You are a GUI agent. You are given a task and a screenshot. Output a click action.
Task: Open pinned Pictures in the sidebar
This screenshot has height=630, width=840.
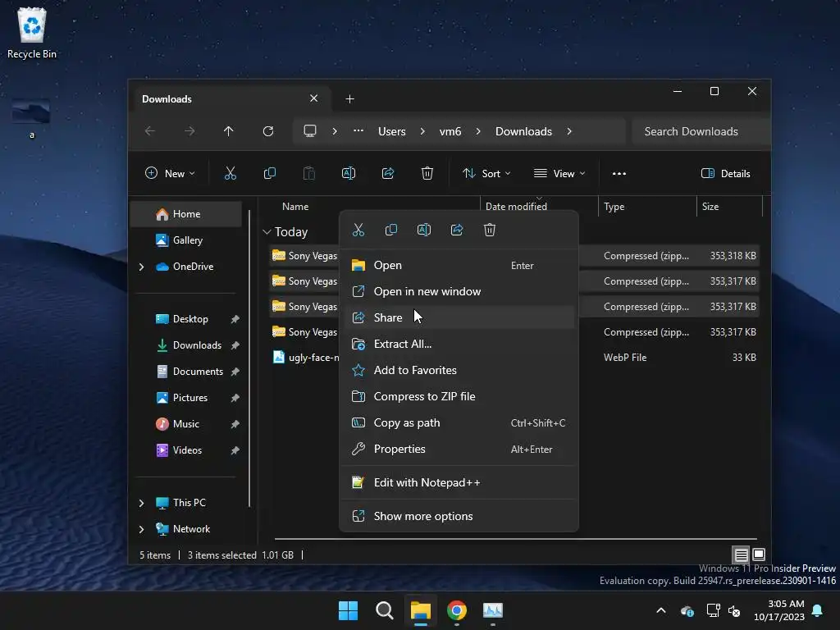coord(186,398)
